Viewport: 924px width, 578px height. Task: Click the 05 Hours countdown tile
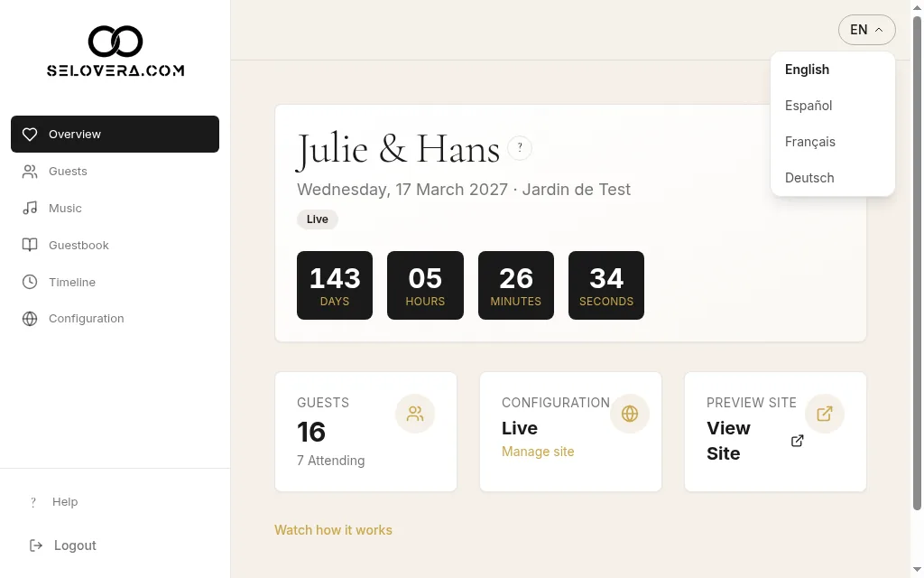pyautogui.click(x=426, y=285)
